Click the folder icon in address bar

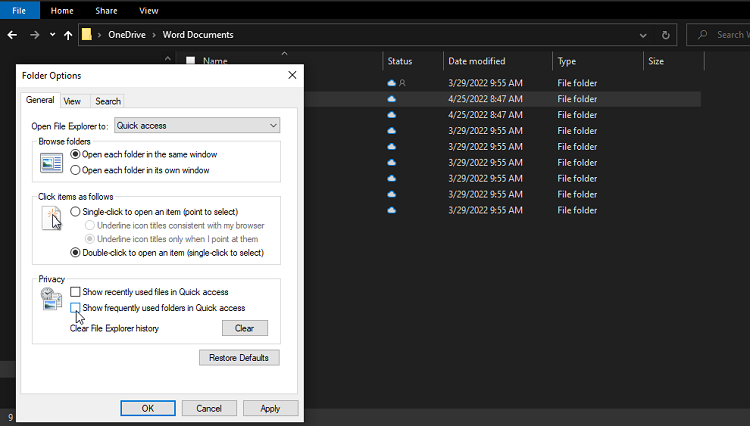click(87, 34)
